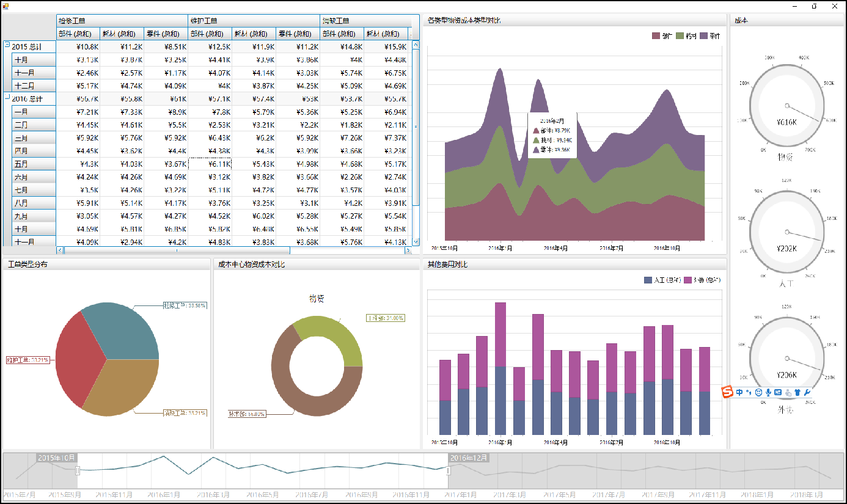Click pivot grid horizontal scrollbar right arrow
The height and width of the screenshot is (504, 847).
408,250
